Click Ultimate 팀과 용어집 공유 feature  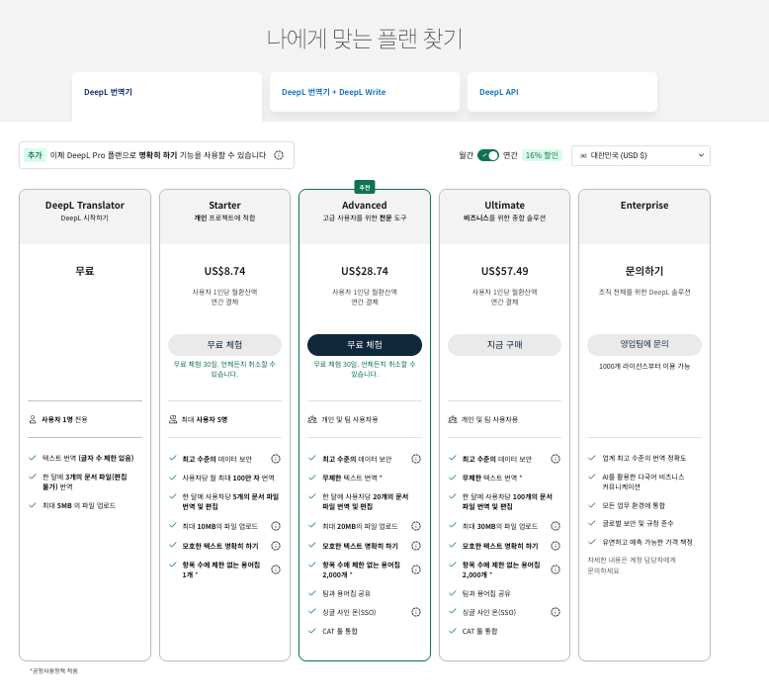click(x=486, y=593)
